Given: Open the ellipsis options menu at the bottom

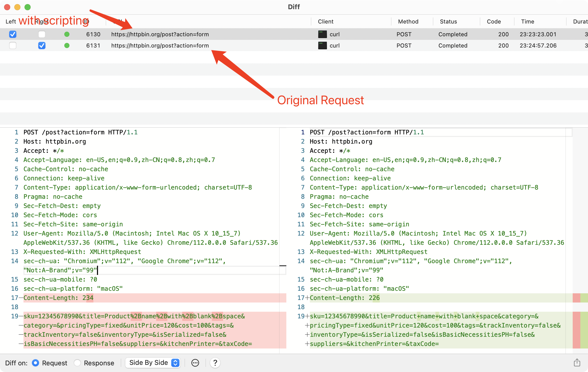Looking at the screenshot, I should point(195,363).
